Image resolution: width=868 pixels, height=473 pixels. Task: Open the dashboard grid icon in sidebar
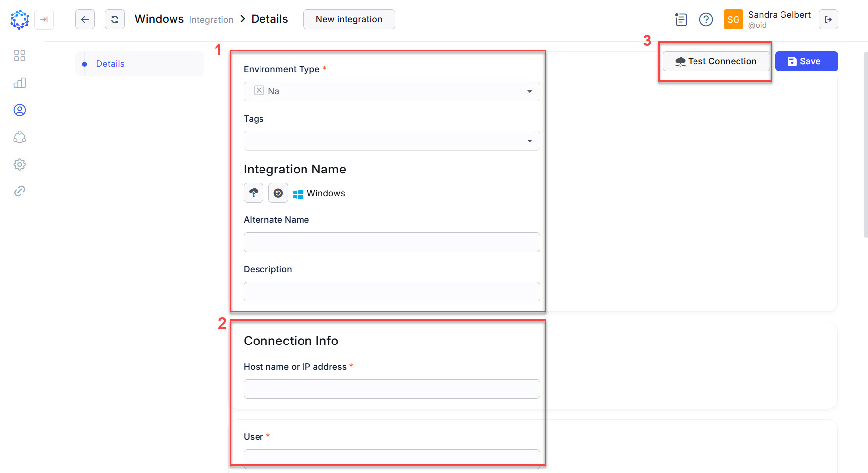tap(20, 55)
